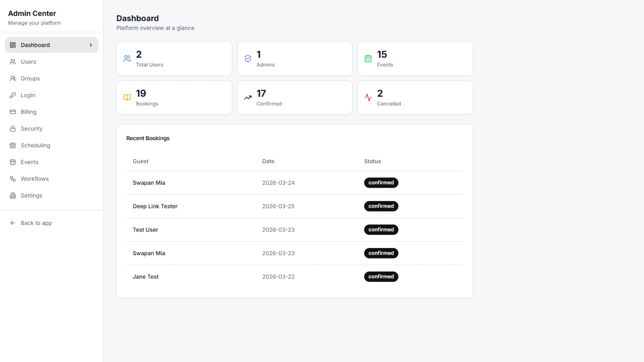Click confirmed badge in Test User row
The image size is (644, 362).
click(x=381, y=230)
